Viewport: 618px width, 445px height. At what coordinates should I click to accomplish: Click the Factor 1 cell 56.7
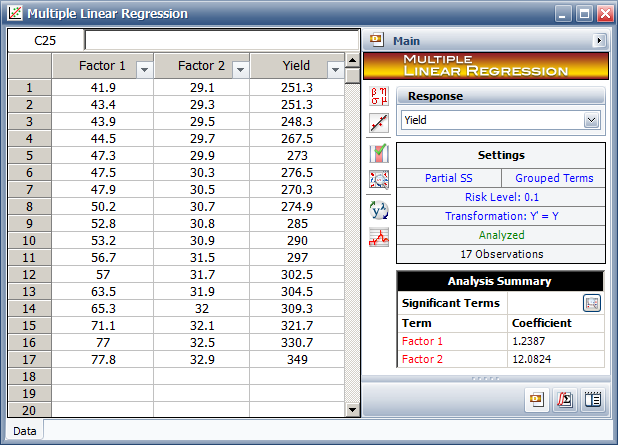(x=103, y=257)
